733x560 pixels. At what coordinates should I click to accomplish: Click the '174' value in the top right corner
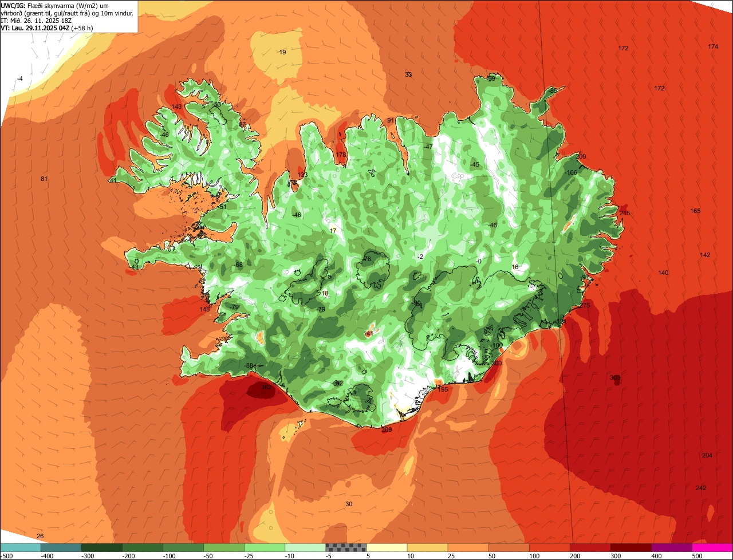(x=713, y=46)
